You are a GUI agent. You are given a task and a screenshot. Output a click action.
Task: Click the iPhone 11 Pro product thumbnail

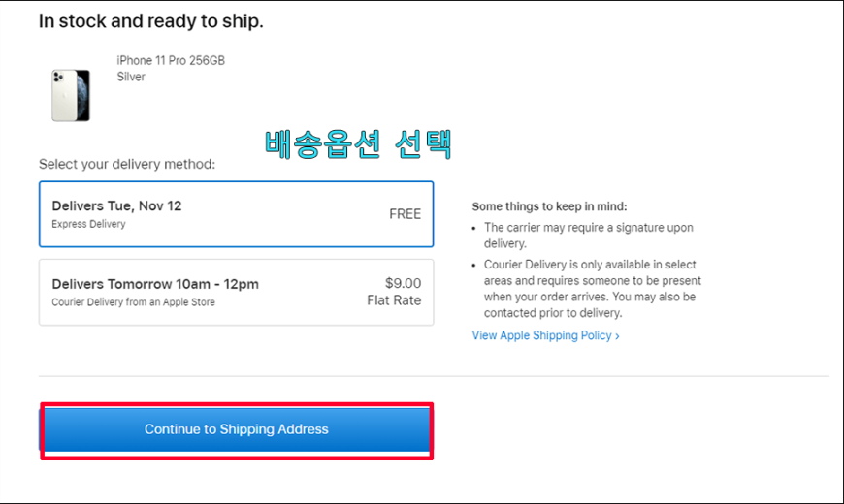[71, 95]
